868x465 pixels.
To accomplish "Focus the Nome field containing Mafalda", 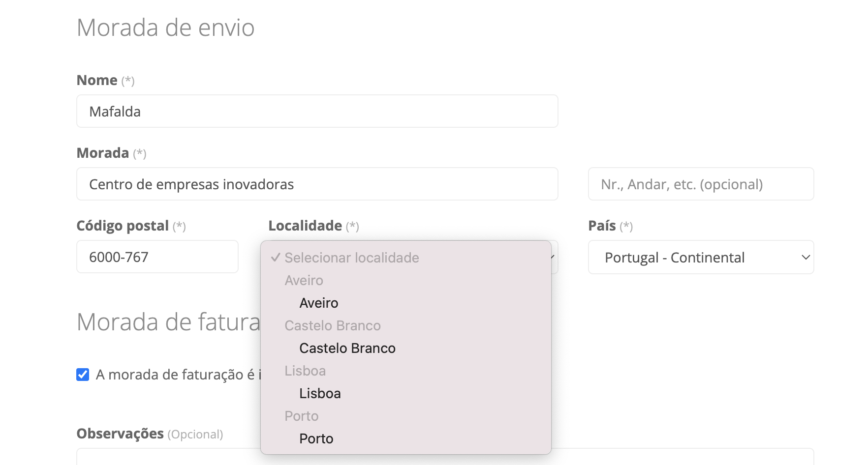I will 317,111.
